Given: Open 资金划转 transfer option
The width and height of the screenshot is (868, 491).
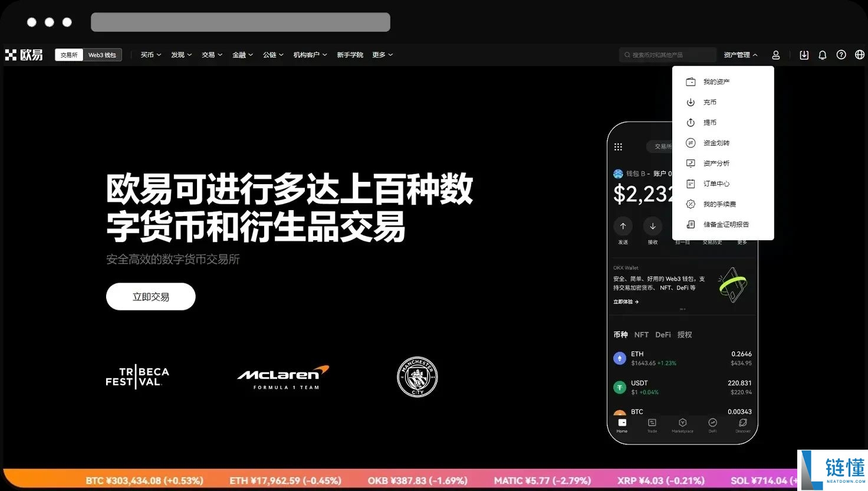Looking at the screenshot, I should coord(716,143).
